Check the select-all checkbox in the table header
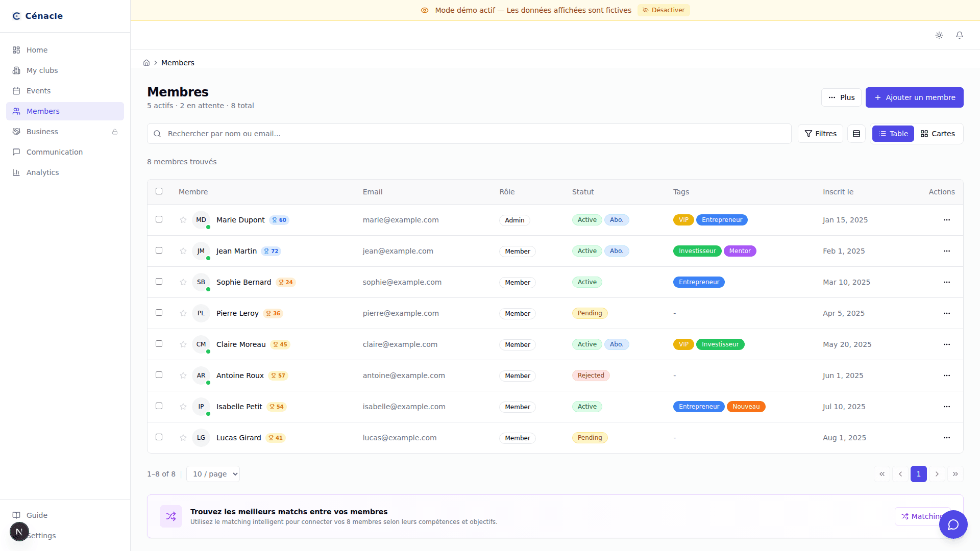The height and width of the screenshot is (551, 980). [x=159, y=191]
